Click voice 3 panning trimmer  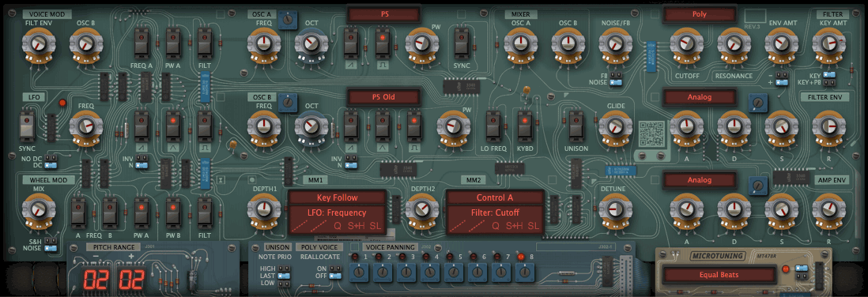point(406,272)
